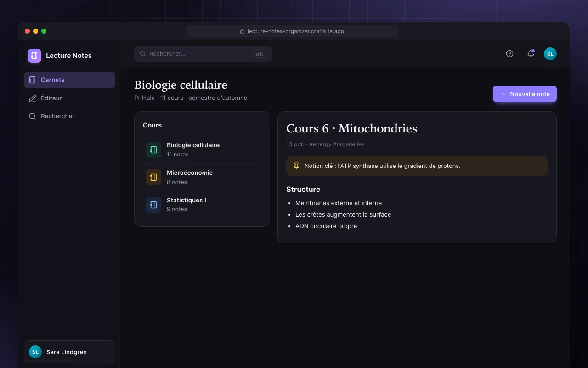Click the Pr Hale course subtitle
Viewport: 588px width, 368px height.
pyautogui.click(x=191, y=98)
